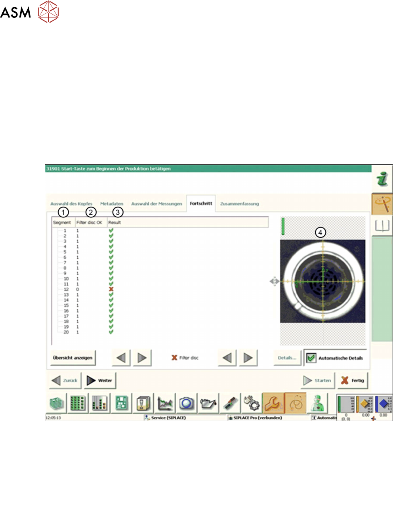
Task: Select the stethoscope diagnosis icon
Action: coord(295,403)
